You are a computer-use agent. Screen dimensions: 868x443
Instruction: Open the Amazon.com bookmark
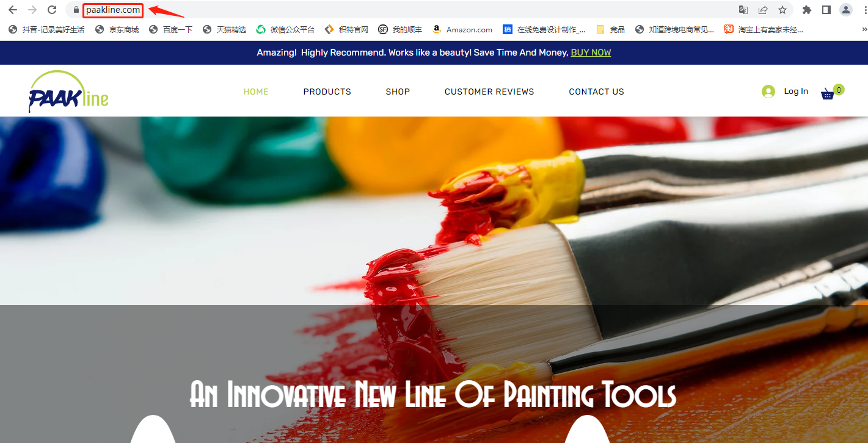tap(462, 29)
